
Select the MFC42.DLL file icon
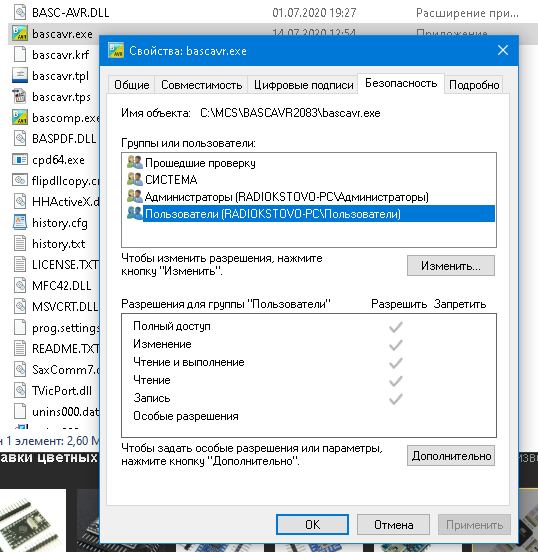click(x=20, y=285)
